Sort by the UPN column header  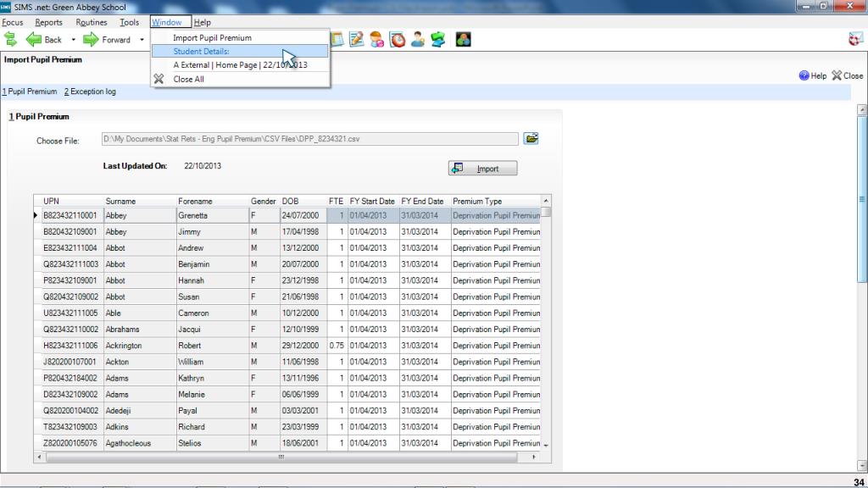click(x=72, y=201)
